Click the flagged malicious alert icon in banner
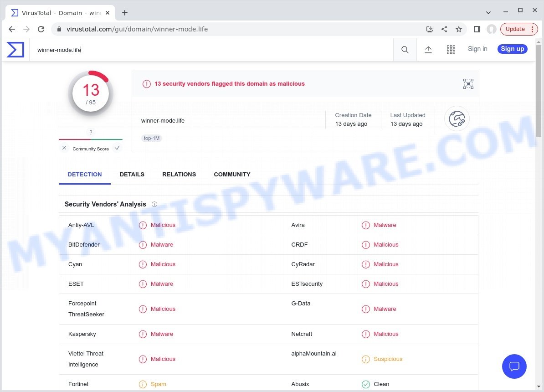This screenshot has height=392, width=544. pos(147,84)
